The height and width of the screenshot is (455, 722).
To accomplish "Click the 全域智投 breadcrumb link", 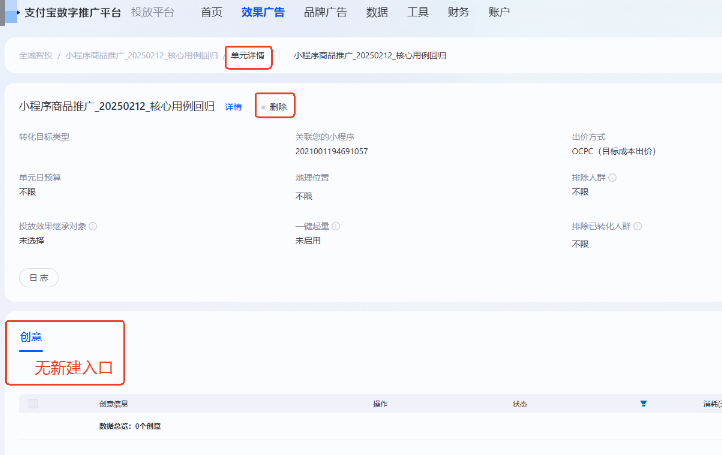I will (x=35, y=56).
